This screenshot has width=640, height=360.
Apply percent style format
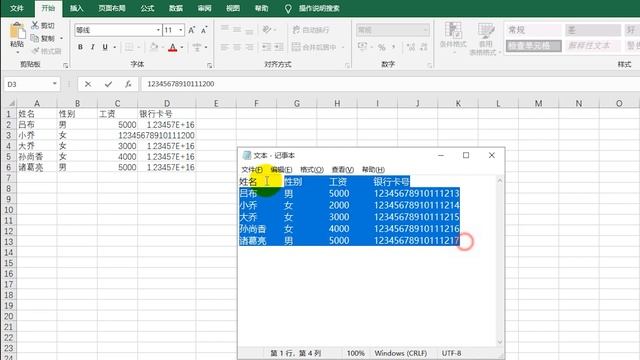coord(382,47)
